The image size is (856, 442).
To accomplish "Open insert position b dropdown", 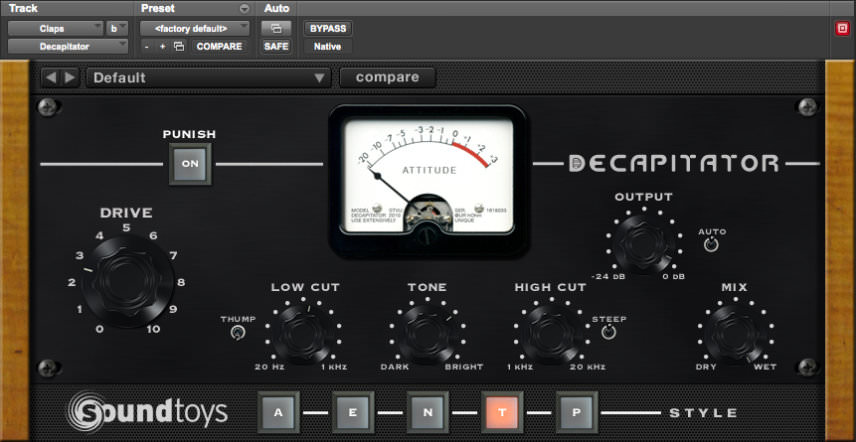I will pos(117,28).
